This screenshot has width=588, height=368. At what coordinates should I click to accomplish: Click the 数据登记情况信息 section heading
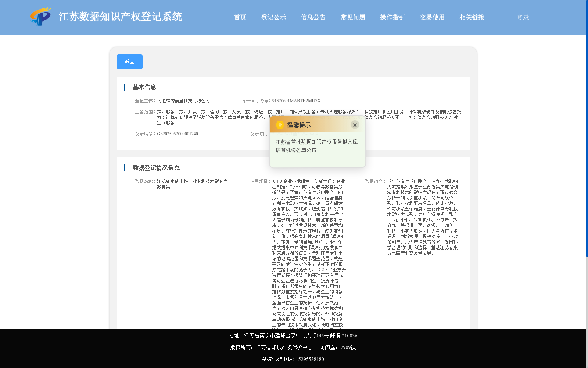[x=156, y=168]
